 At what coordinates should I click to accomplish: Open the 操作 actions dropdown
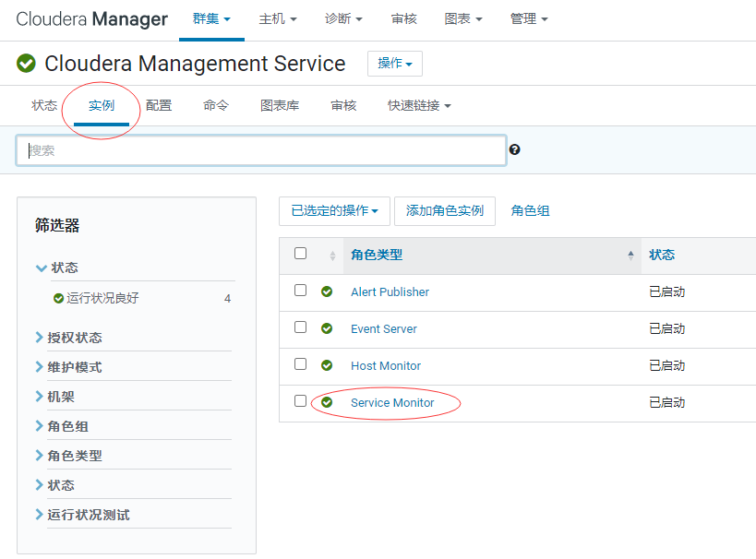395,64
